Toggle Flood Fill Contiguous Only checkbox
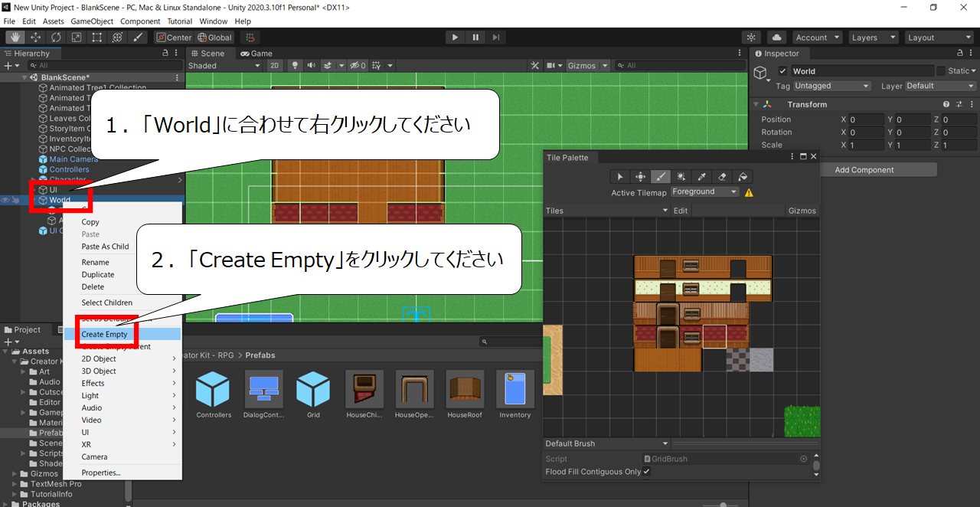This screenshot has height=507, width=980. pos(647,472)
